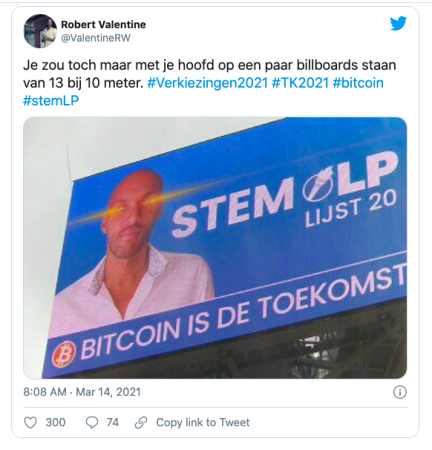
Task: Click the reply speech bubble icon
Action: point(92,423)
